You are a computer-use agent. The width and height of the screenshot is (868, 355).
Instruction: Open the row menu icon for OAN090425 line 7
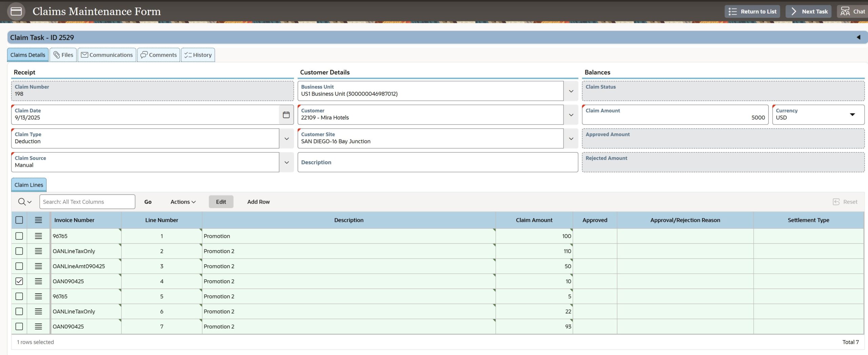click(x=38, y=326)
